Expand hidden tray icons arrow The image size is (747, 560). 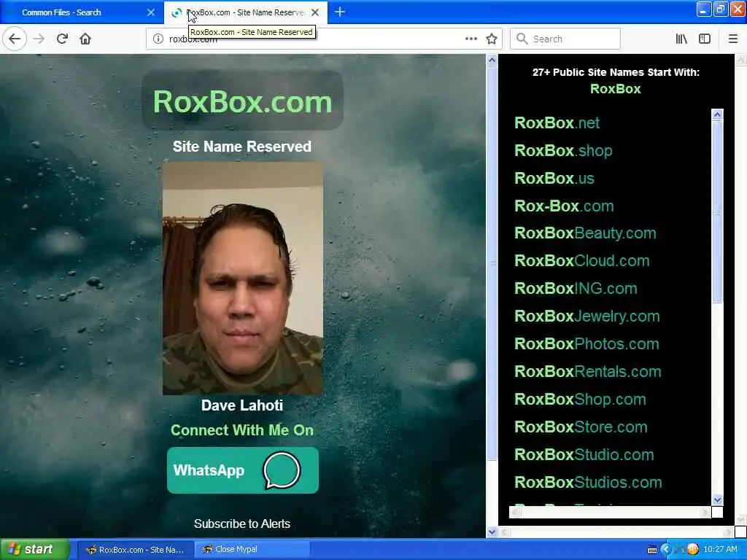point(665,550)
